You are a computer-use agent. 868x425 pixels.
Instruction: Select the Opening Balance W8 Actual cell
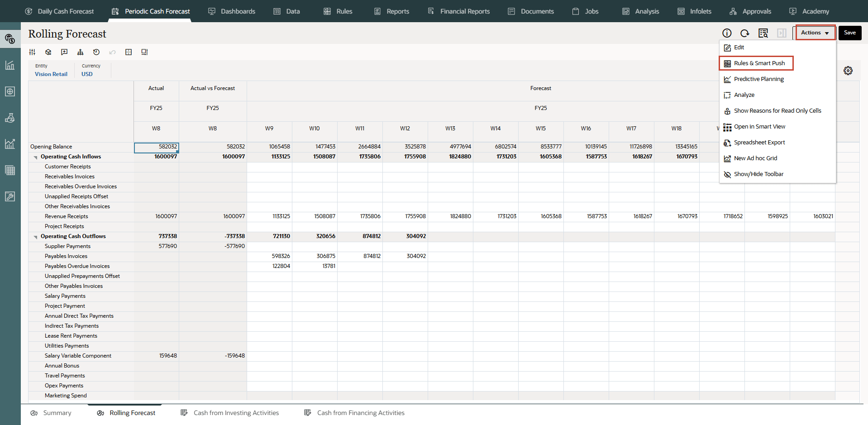point(156,147)
